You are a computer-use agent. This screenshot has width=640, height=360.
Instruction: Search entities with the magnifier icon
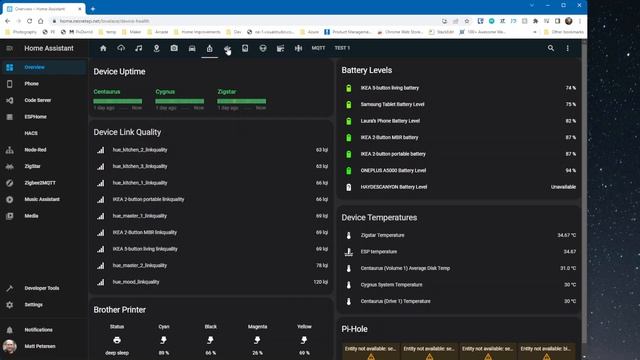tap(551, 48)
